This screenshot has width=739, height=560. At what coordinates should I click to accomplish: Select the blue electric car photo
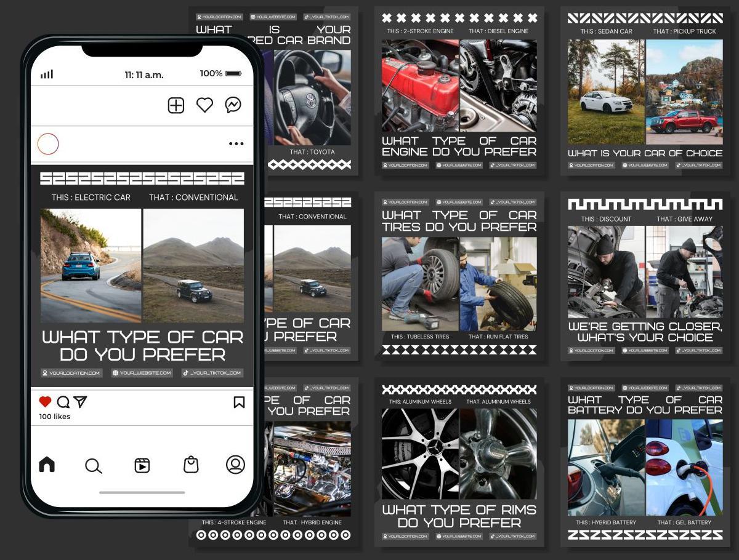91,265
